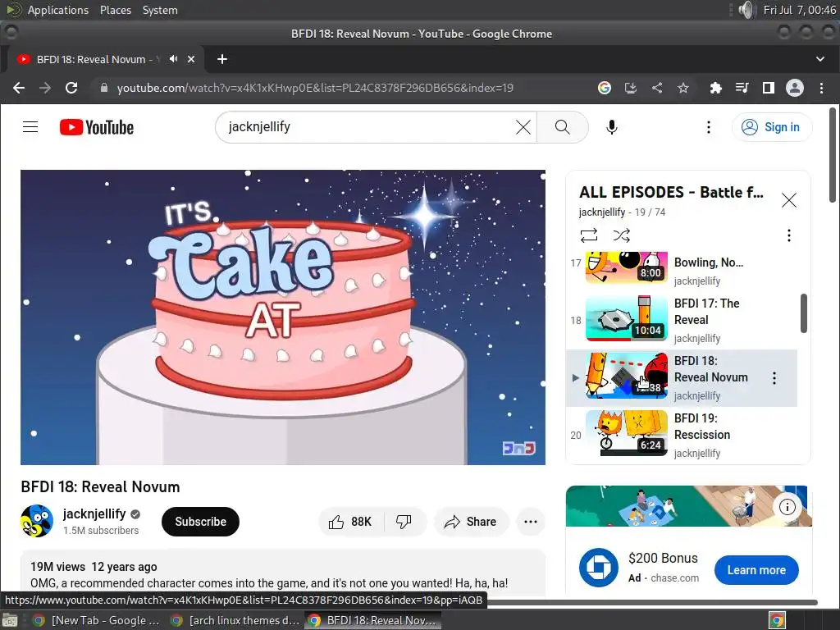Click the BFDI 18: Reveal Novum playlist title
The image size is (840, 630).
tap(711, 369)
